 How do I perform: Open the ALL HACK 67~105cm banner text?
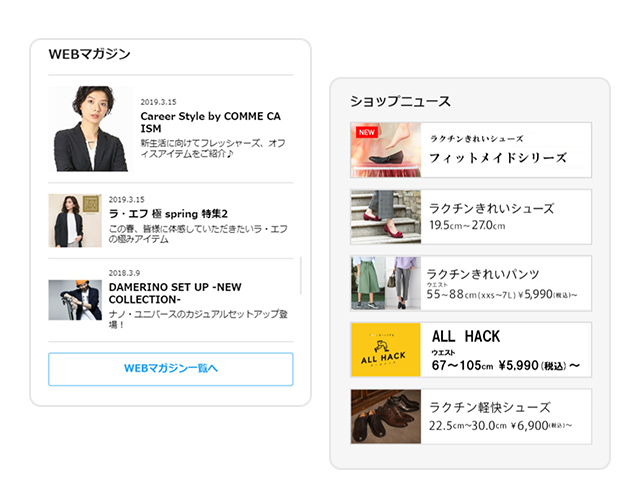(x=505, y=350)
